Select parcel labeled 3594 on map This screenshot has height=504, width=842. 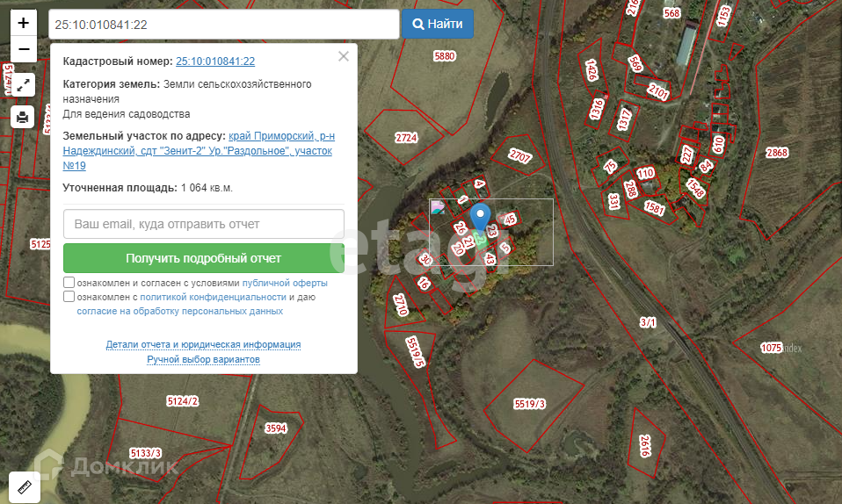pyautogui.click(x=275, y=428)
